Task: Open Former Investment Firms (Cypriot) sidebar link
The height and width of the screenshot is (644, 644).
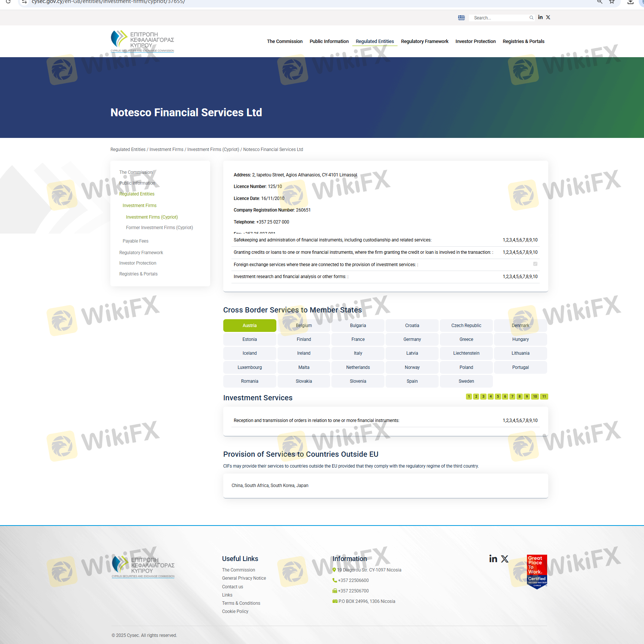Action: (159, 228)
